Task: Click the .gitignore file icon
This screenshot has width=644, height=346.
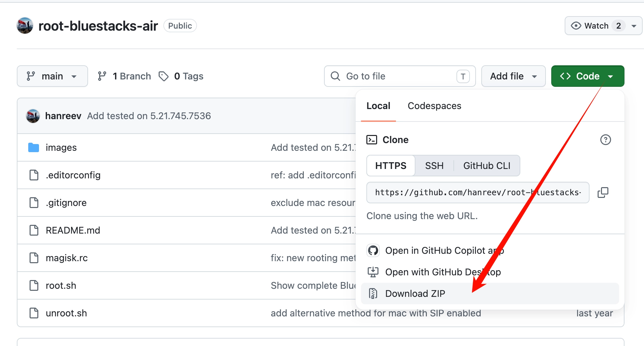Action: (34, 203)
